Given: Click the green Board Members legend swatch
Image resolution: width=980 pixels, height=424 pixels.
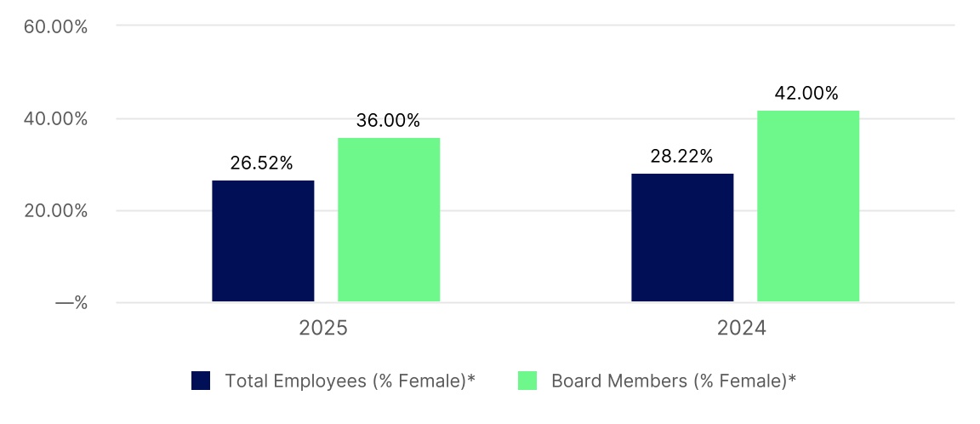Looking at the screenshot, I should (527, 381).
